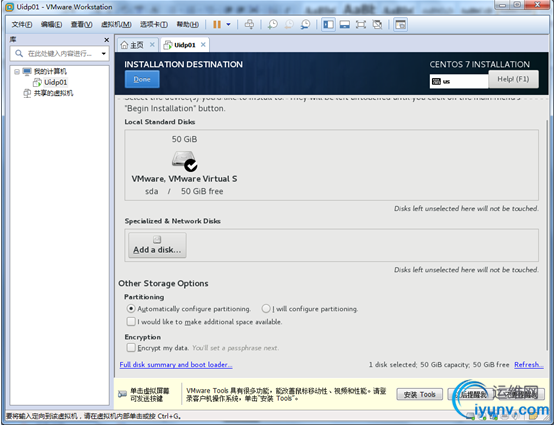Image resolution: width=555 pixels, height=426 pixels.
Task: Open the 查看(V) menu
Action: pyautogui.click(x=81, y=24)
